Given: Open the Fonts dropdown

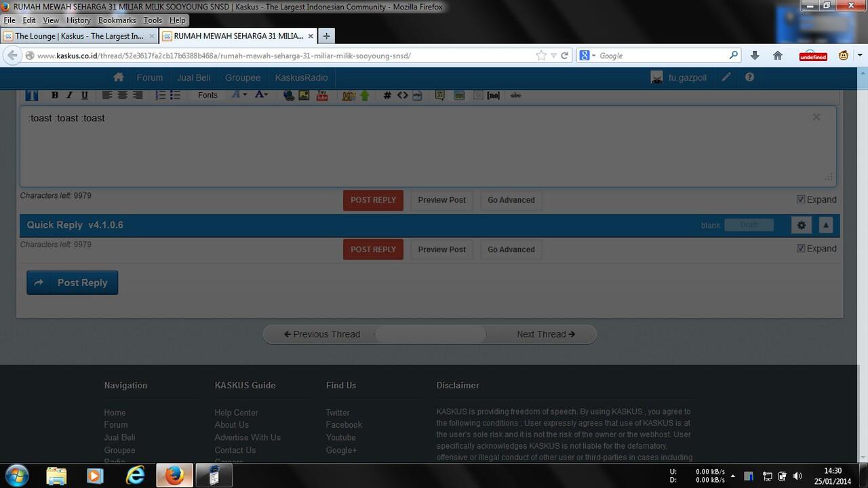Looking at the screenshot, I should click(208, 96).
